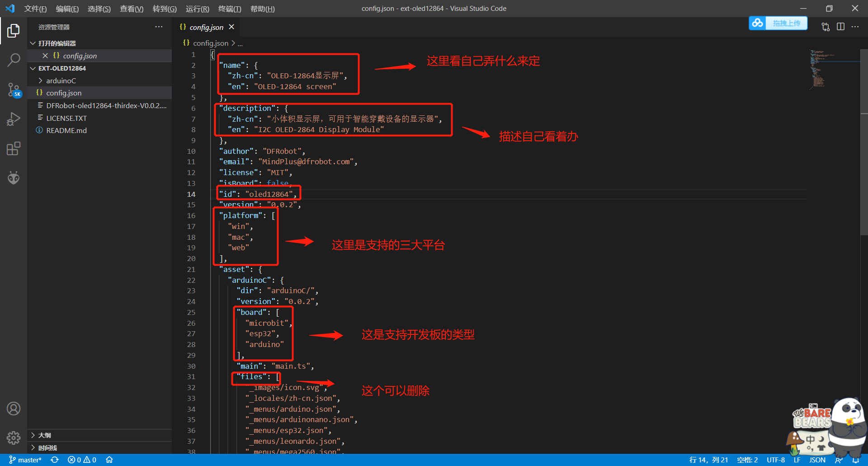Image resolution: width=868 pixels, height=466 pixels.
Task: Click the master* branch status item
Action: click(25, 460)
